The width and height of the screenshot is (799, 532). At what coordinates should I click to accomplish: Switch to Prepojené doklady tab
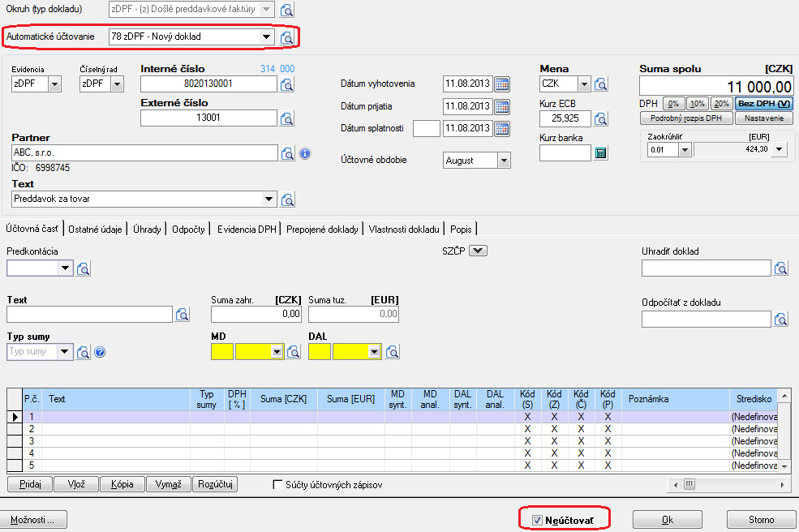coord(322,230)
